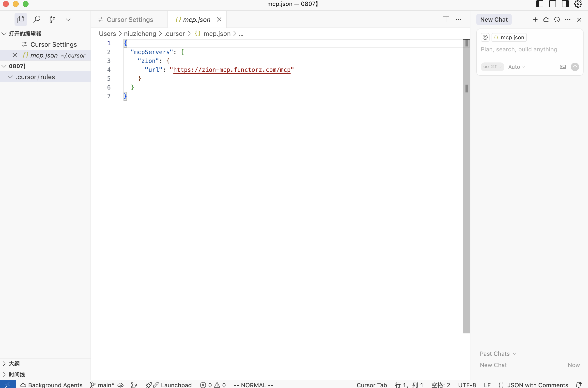Close the mcp.json tab
Viewport: 588px width, 388px height.
[219, 19]
